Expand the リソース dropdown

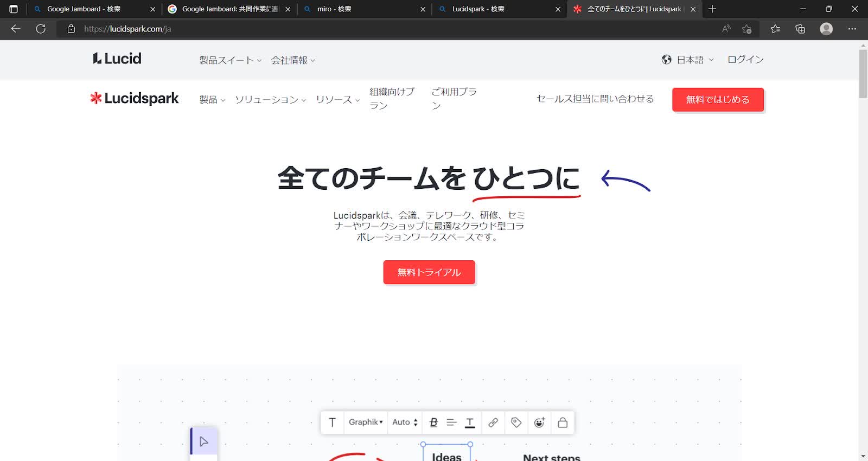point(338,100)
